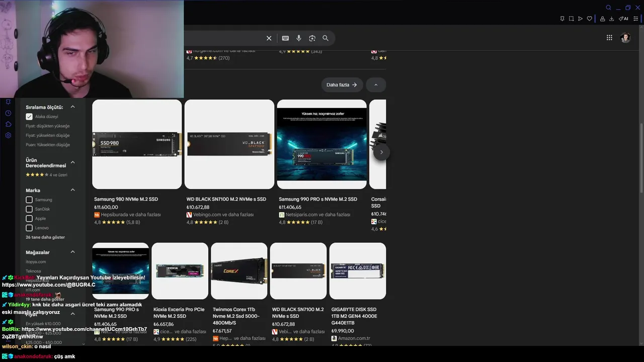Sort by 'Fiyat: düşükten yükseğe'
Viewport: 644px width, 362px height.
pyautogui.click(x=48, y=126)
